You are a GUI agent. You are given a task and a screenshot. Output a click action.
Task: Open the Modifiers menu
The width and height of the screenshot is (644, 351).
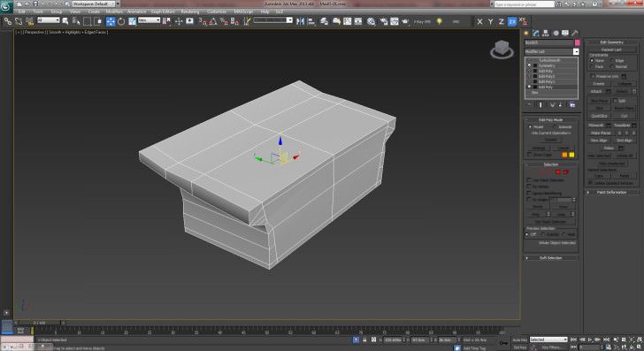coord(114,11)
